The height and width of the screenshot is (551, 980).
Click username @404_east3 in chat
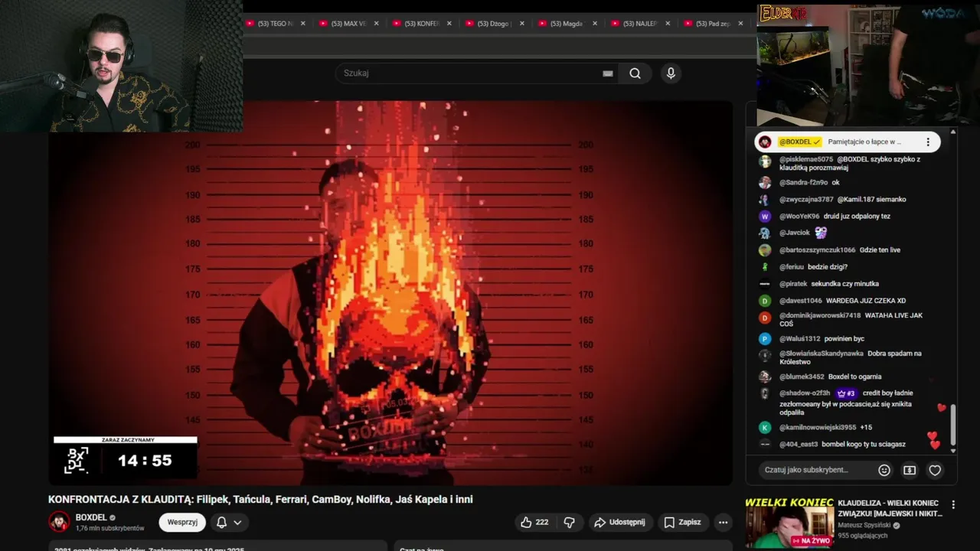[799, 445]
